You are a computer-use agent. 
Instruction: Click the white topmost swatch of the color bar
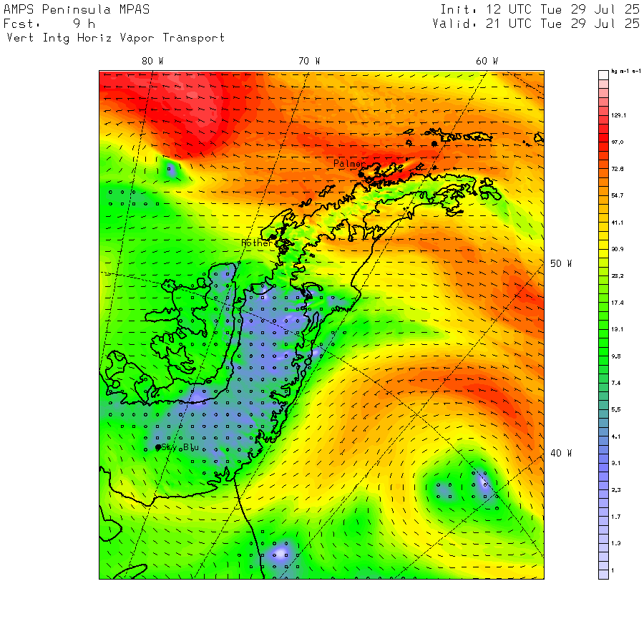click(x=603, y=75)
